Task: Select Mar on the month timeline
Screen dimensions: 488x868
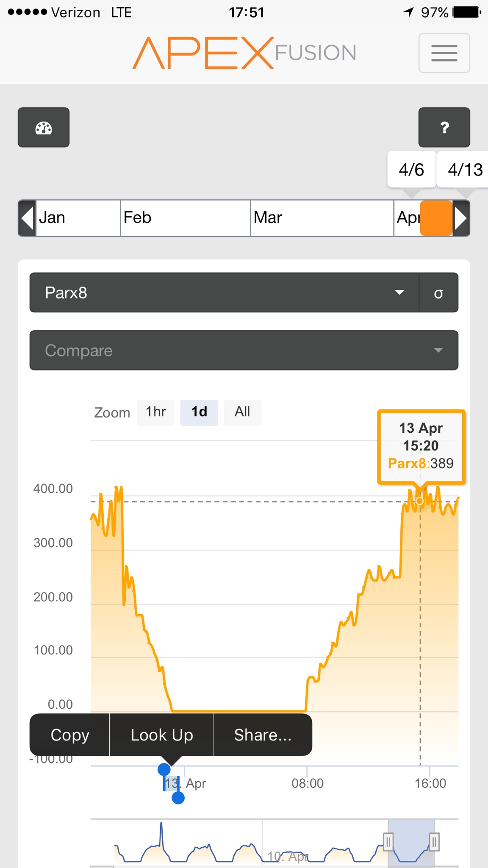Action: pos(322,218)
